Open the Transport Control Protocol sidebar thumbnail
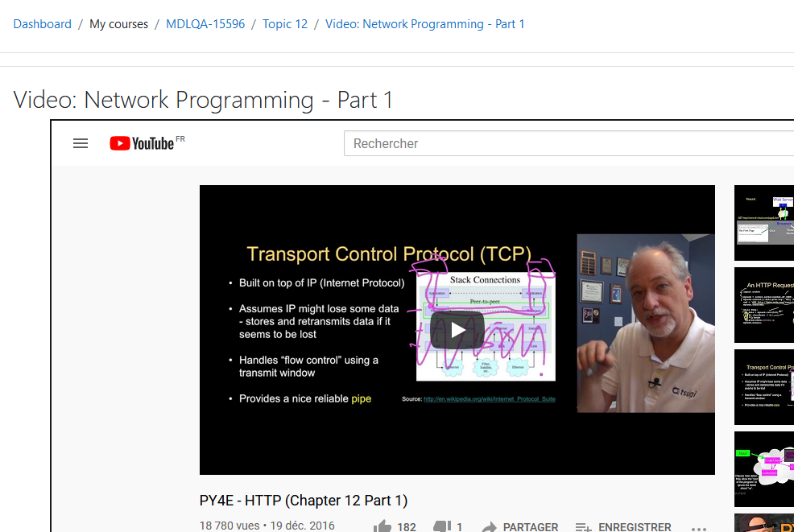The image size is (794, 532). (x=764, y=387)
